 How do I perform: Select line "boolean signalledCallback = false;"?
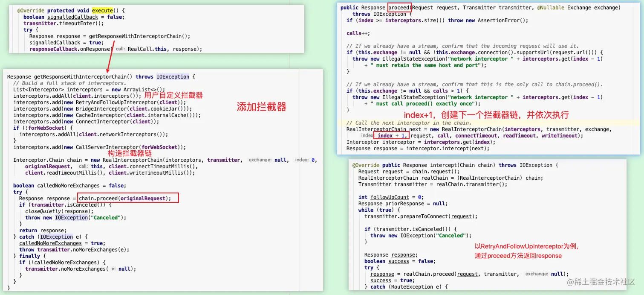click(x=73, y=17)
